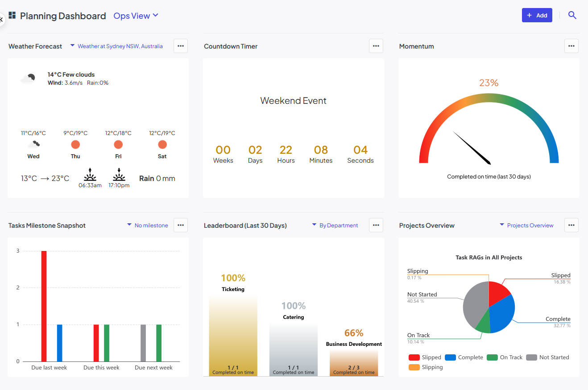This screenshot has height=390, width=588.
Task: Click the sunset icon above 17:10pm
Action: click(x=119, y=174)
